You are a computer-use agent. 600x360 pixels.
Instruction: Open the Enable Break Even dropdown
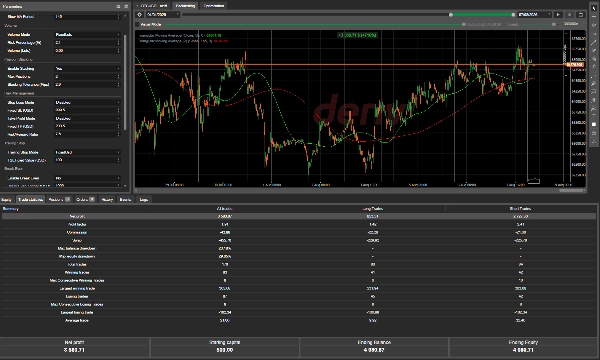[x=87, y=178]
